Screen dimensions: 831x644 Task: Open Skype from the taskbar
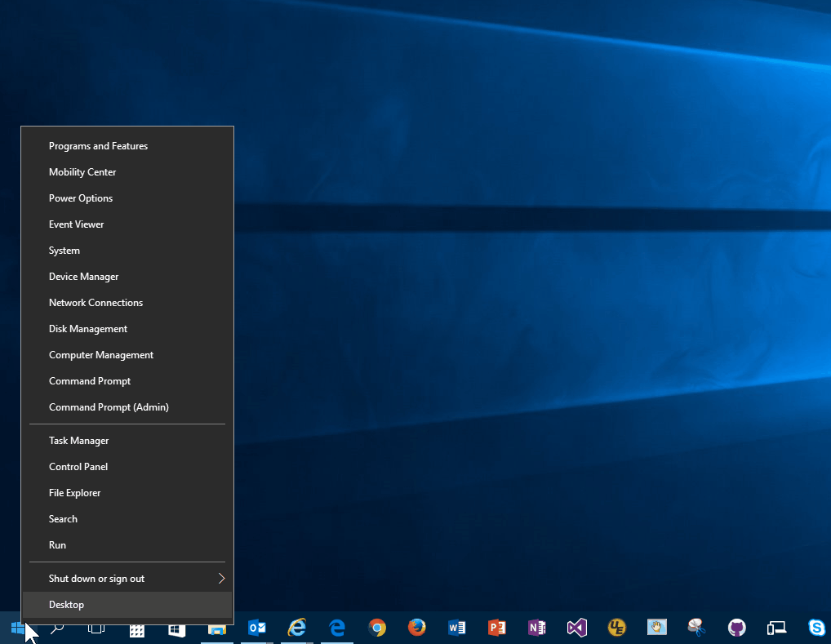point(816,628)
